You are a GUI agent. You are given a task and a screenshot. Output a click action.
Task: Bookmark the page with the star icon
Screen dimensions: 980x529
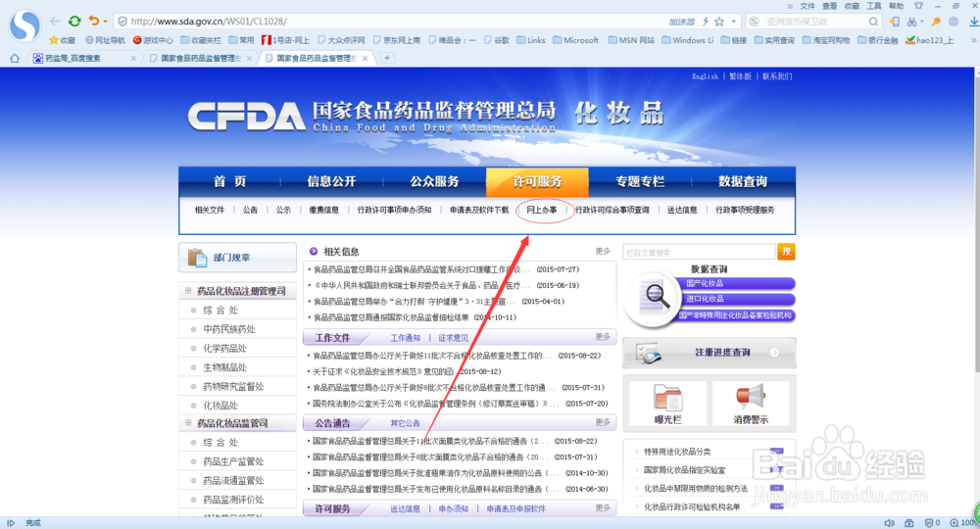[719, 22]
